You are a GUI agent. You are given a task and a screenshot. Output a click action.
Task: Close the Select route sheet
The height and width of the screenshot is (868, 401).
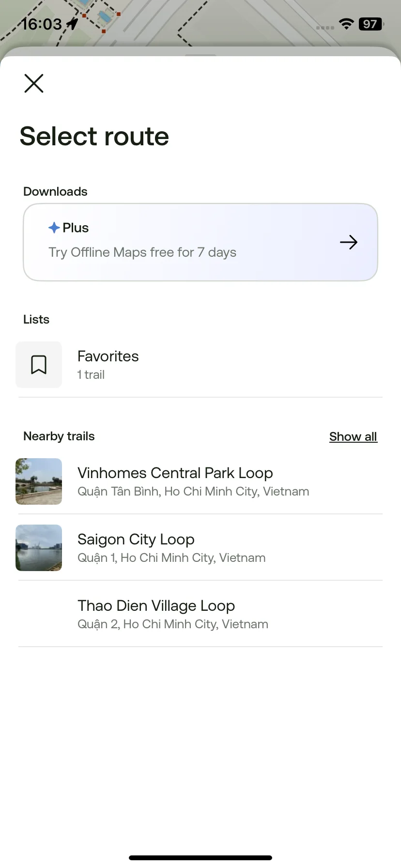tap(34, 83)
